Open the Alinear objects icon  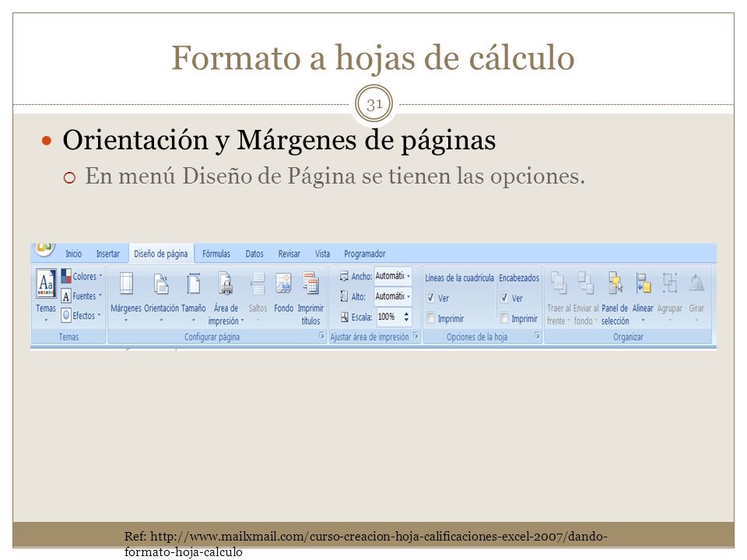643,283
